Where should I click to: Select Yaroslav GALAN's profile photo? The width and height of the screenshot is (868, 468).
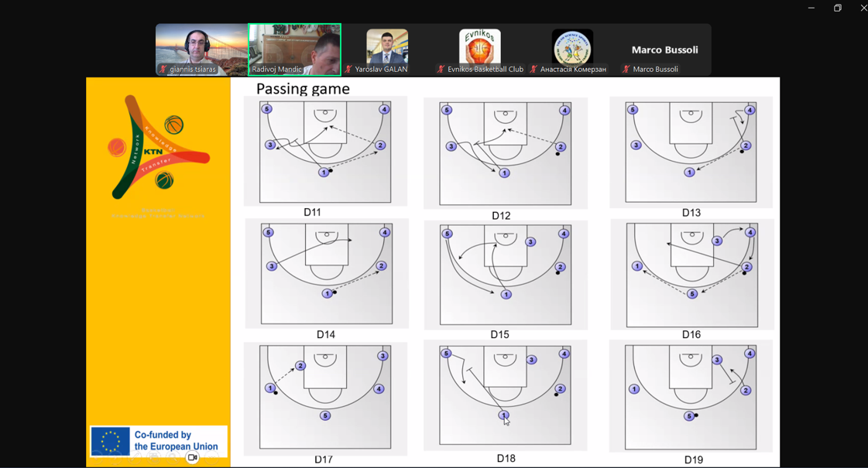(x=386, y=46)
